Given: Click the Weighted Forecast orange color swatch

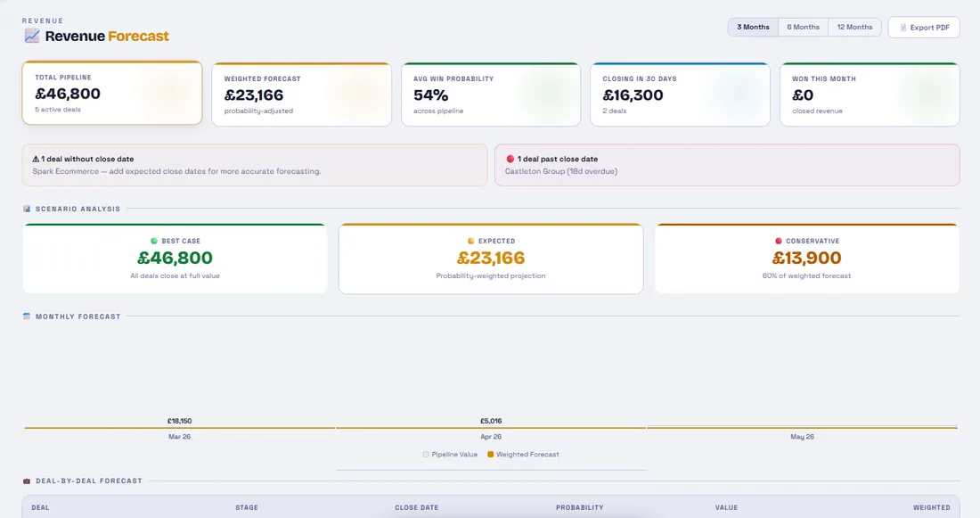Looking at the screenshot, I should click(x=489, y=454).
